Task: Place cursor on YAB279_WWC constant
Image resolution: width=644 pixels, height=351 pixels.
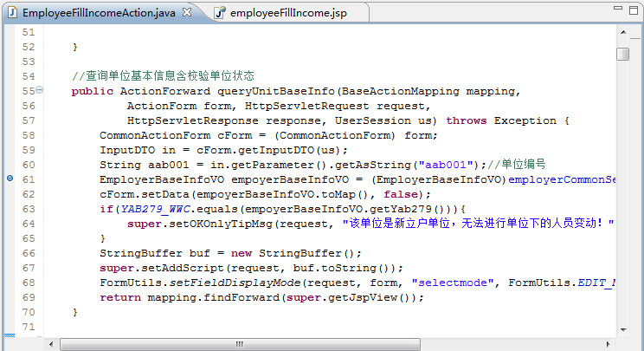Action: coord(154,209)
